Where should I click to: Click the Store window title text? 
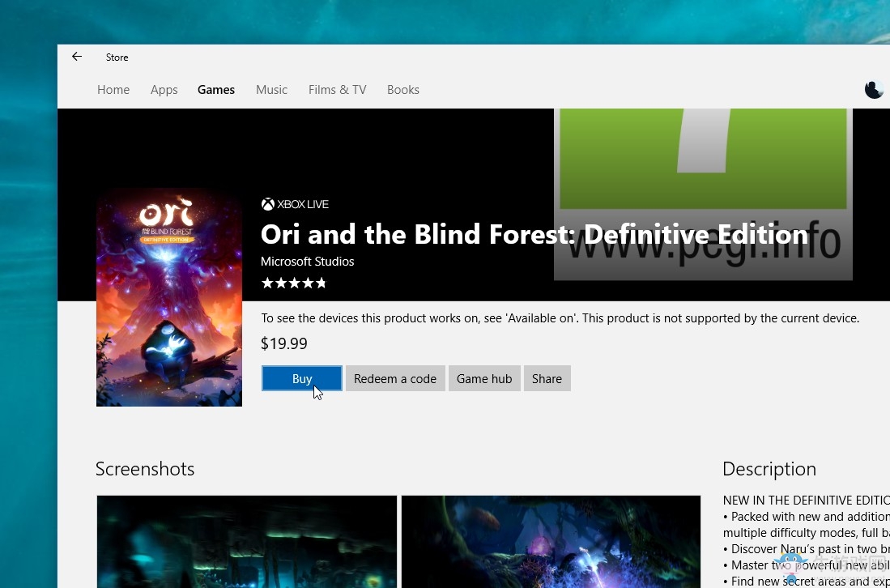117,58
